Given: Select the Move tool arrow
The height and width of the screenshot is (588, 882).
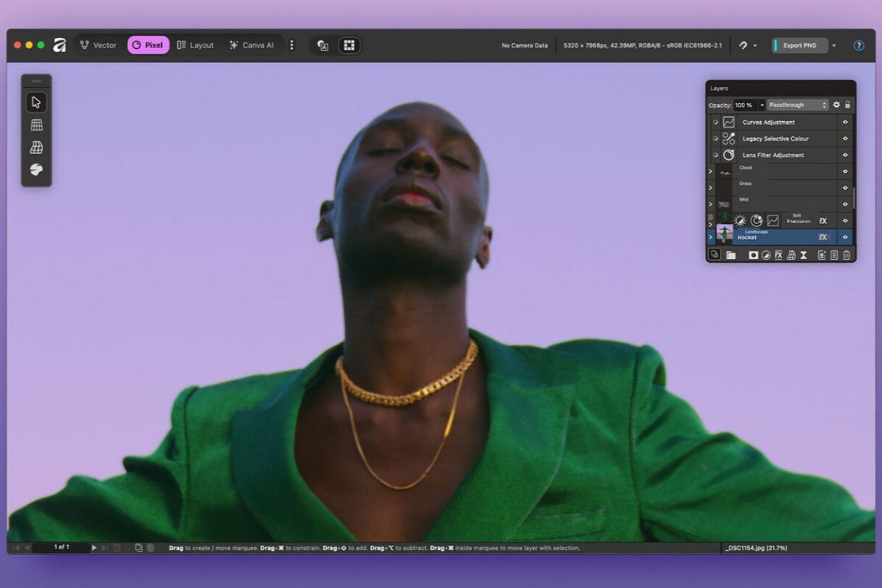Looking at the screenshot, I should (36, 102).
